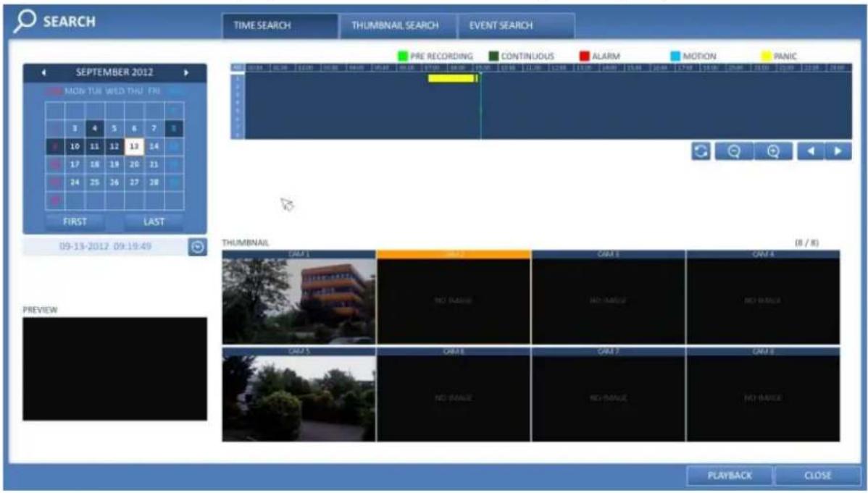Select September 18 in the calendar

95,164
